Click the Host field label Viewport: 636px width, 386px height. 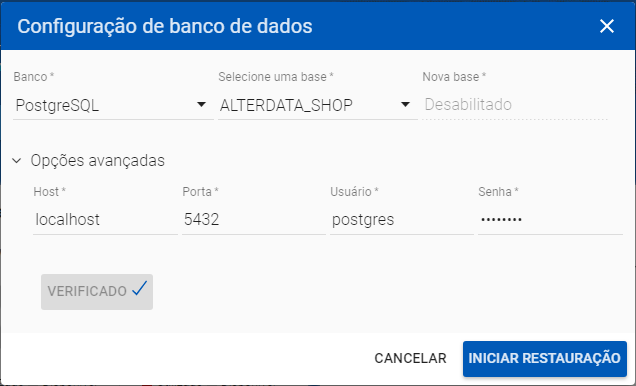pyautogui.click(x=49, y=191)
